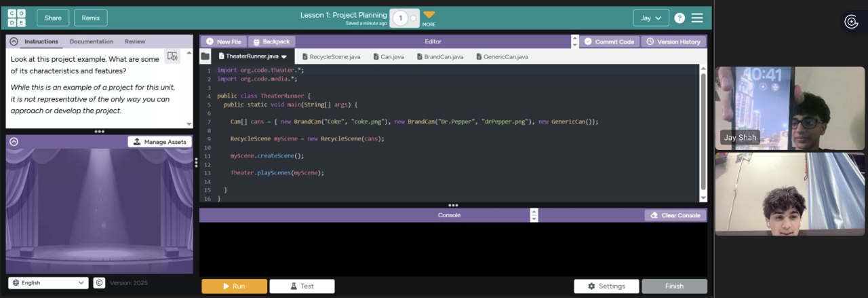Click the level 1 progress bubble
The width and height of the screenshot is (868, 298).
(400, 18)
